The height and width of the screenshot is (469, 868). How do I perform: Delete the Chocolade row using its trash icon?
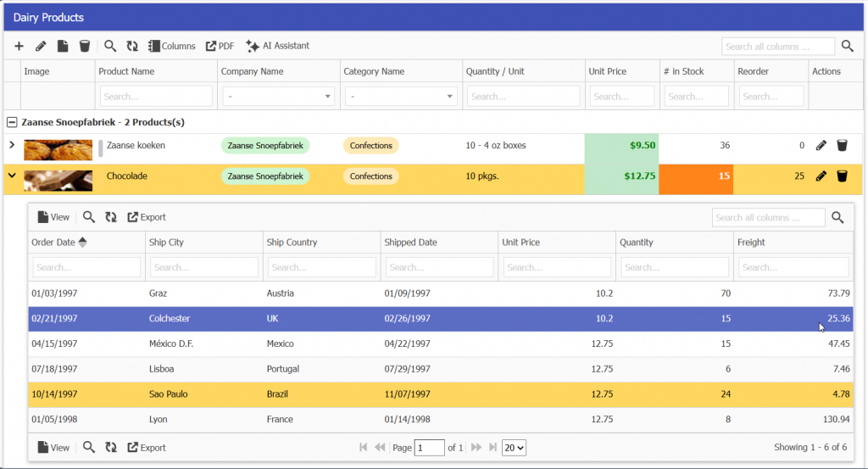(x=842, y=176)
